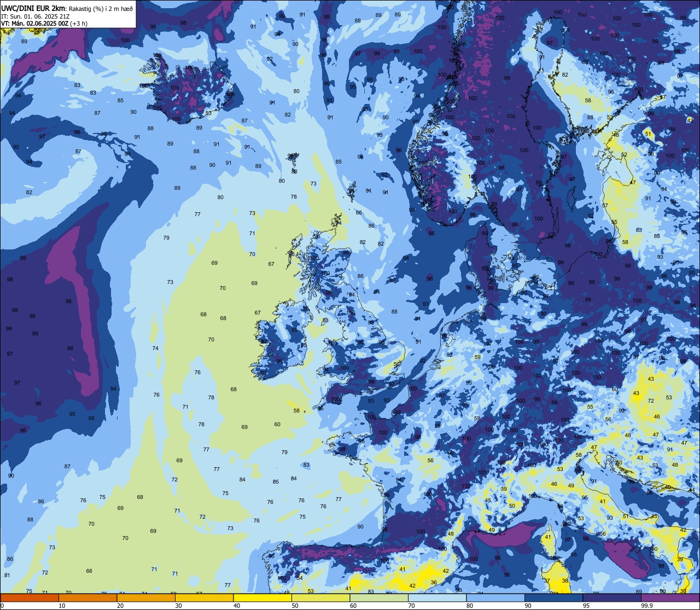Click the 'IT: Sun. 01. 06. 2025 21Z' line
The height and width of the screenshot is (610, 700).
36,16
